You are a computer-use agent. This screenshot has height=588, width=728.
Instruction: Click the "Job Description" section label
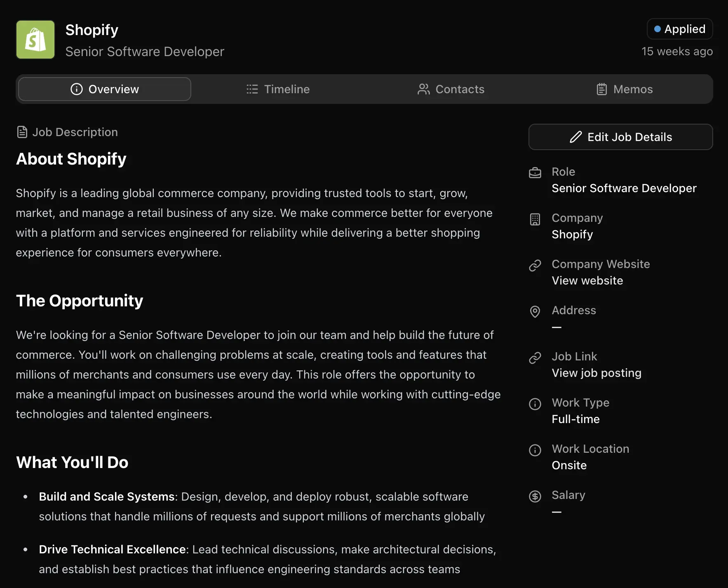(x=75, y=132)
